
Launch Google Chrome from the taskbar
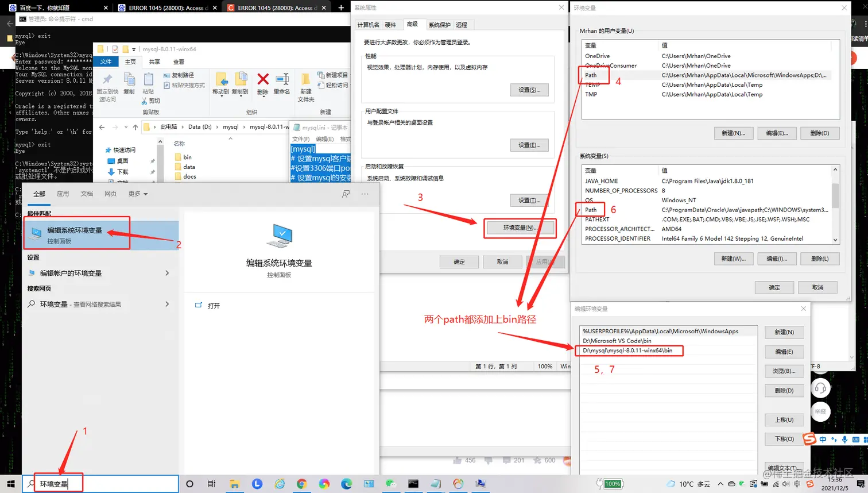click(x=301, y=484)
